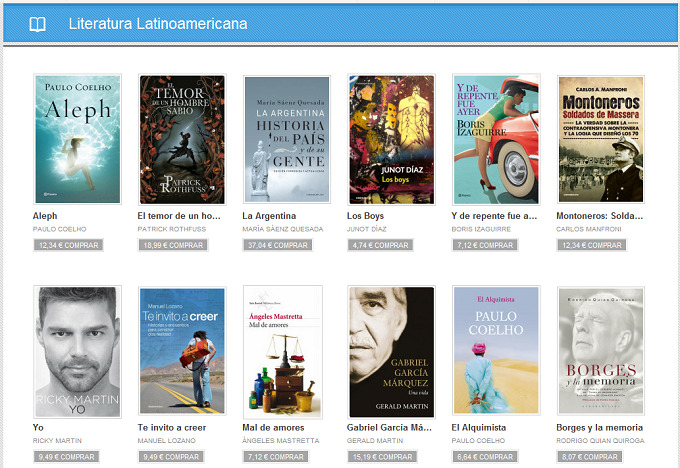Viewport: 680px width, 468px height.
Task: Click the Yo title link
Action: pos(38,427)
